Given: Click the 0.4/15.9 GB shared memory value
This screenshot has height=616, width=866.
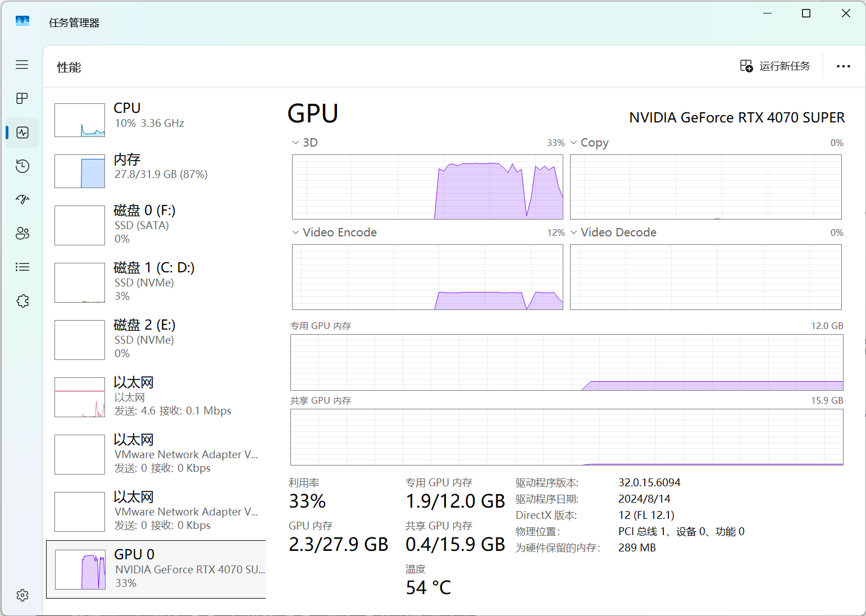Looking at the screenshot, I should [x=455, y=544].
